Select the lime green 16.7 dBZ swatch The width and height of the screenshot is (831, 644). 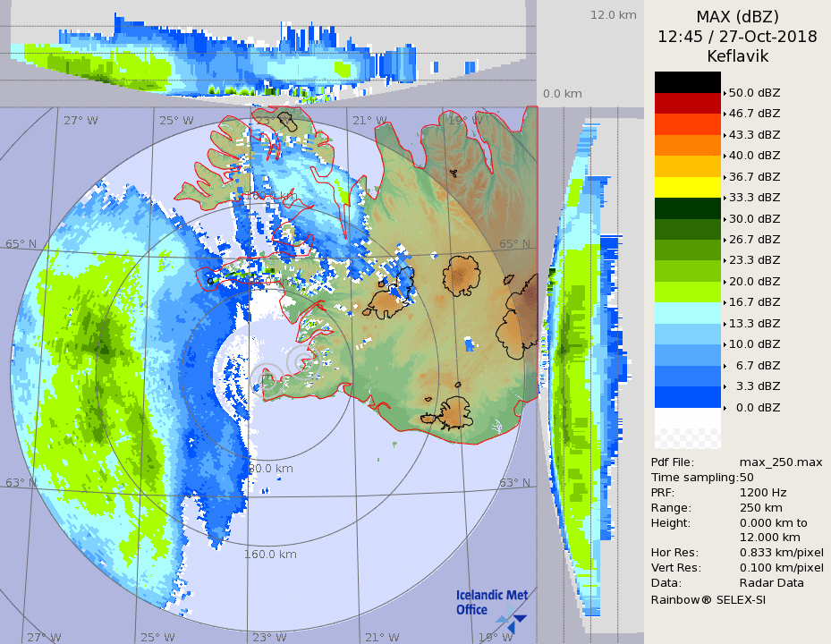687,292
